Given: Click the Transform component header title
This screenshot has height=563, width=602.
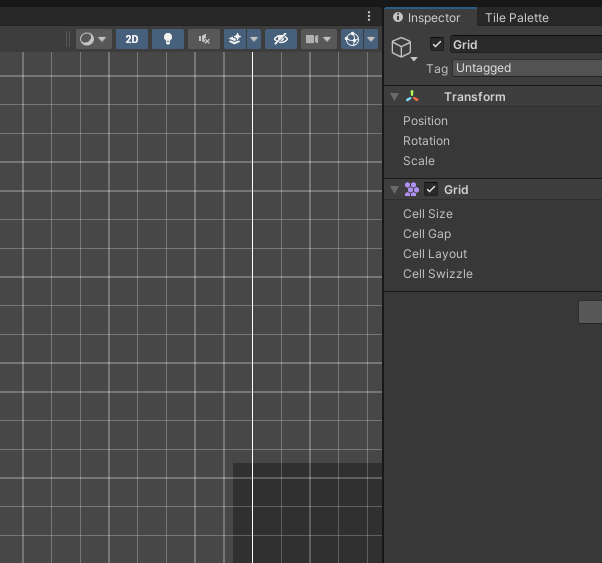Looking at the screenshot, I should tap(475, 97).
